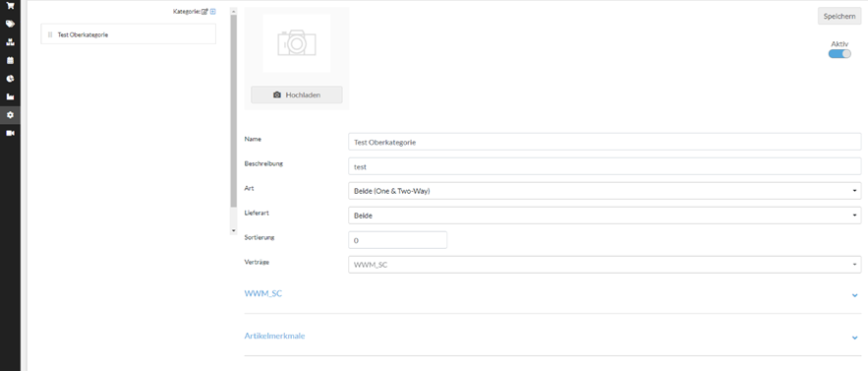868x371 pixels.
Task: Open the Art dropdown
Action: point(605,191)
